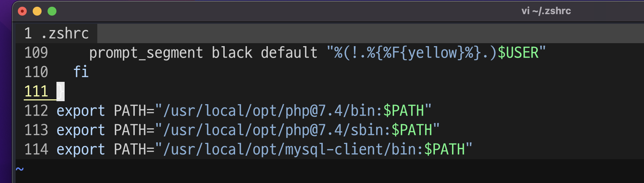Click the green zoom window button
This screenshot has width=644, height=183.
point(52,11)
